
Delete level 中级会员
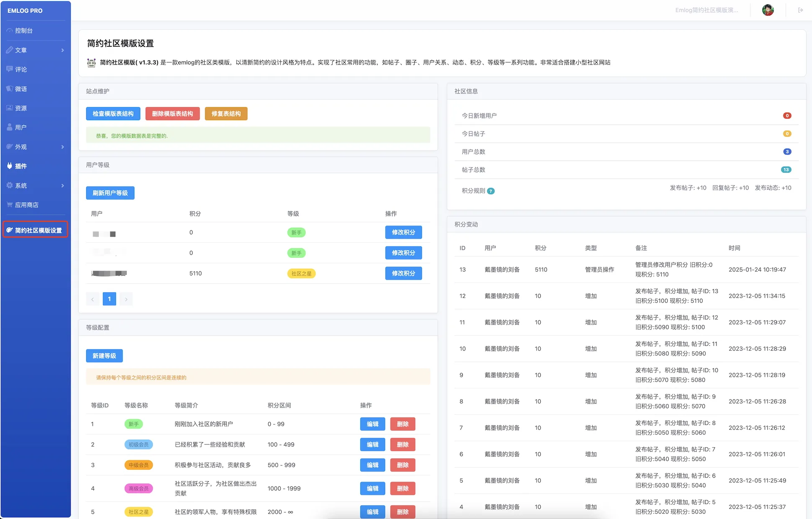pos(403,465)
